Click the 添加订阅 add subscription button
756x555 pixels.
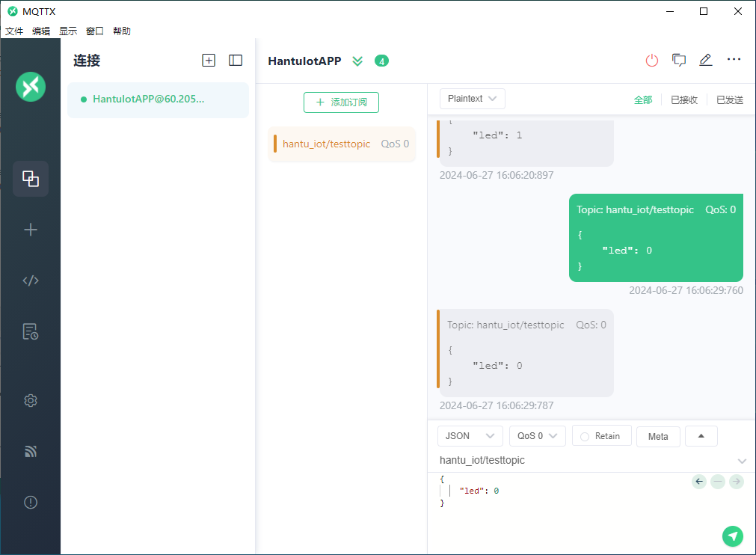tap(341, 102)
